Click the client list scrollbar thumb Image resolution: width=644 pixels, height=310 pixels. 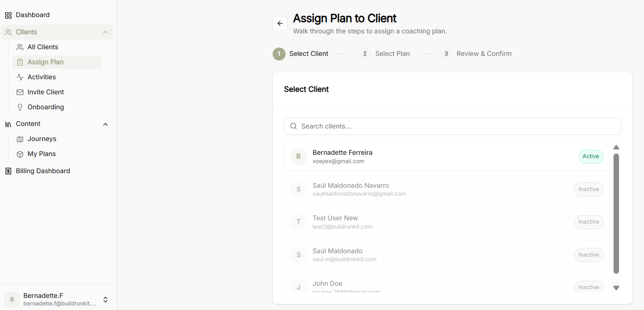pyautogui.click(x=616, y=214)
